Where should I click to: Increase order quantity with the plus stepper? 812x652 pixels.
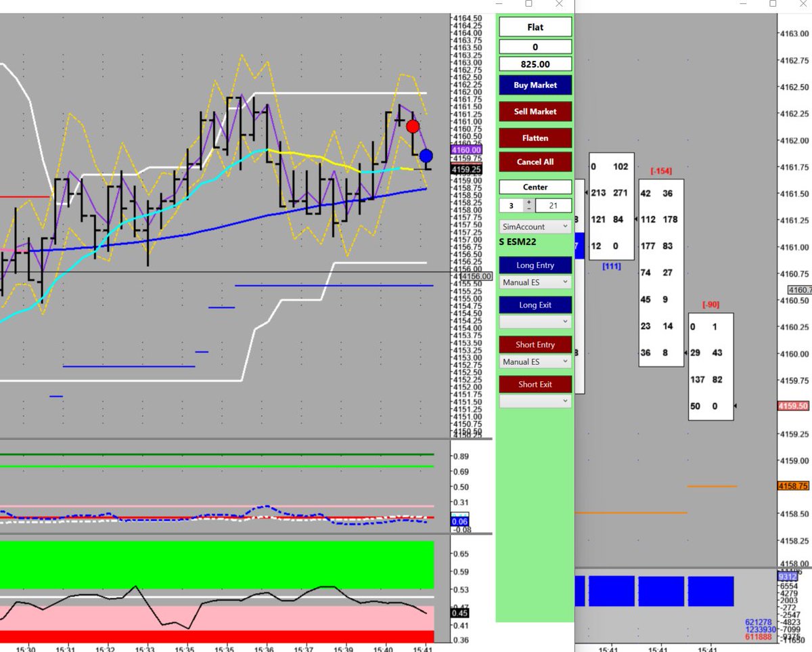pyautogui.click(x=528, y=202)
